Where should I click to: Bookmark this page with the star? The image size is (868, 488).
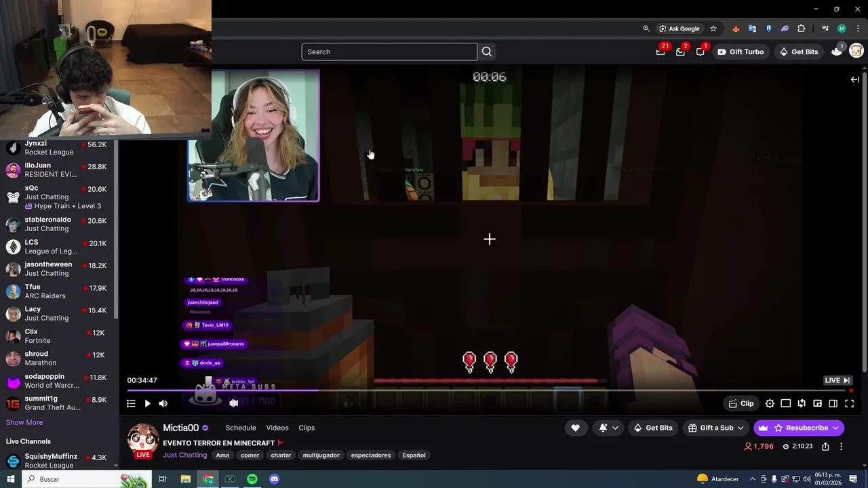713,28
